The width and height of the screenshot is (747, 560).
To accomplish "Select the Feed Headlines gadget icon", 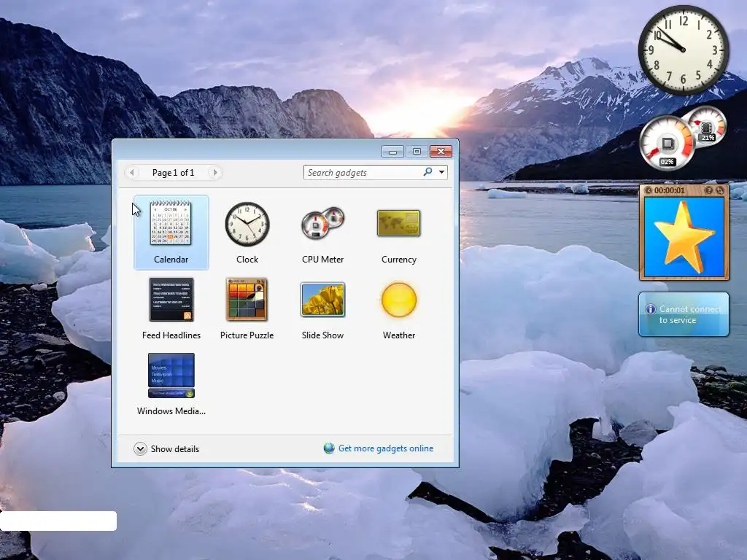I will click(x=171, y=300).
